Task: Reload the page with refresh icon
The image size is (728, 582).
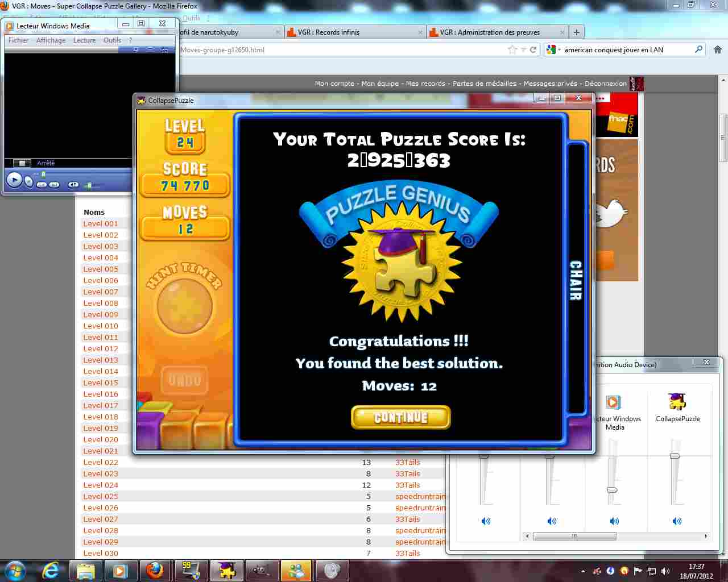Action: pos(533,50)
